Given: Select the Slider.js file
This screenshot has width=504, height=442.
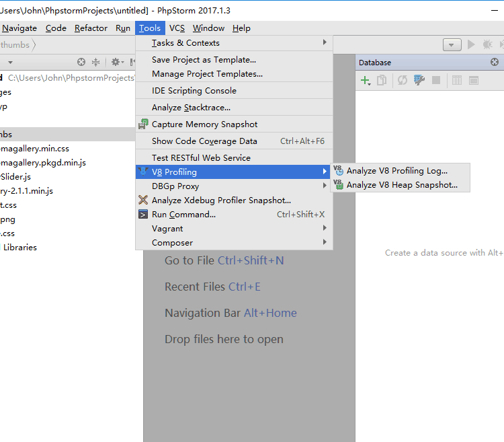Looking at the screenshot, I should [15, 177].
